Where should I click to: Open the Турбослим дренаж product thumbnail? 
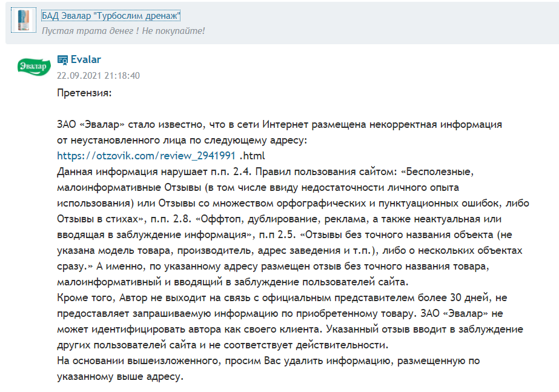tap(24, 20)
